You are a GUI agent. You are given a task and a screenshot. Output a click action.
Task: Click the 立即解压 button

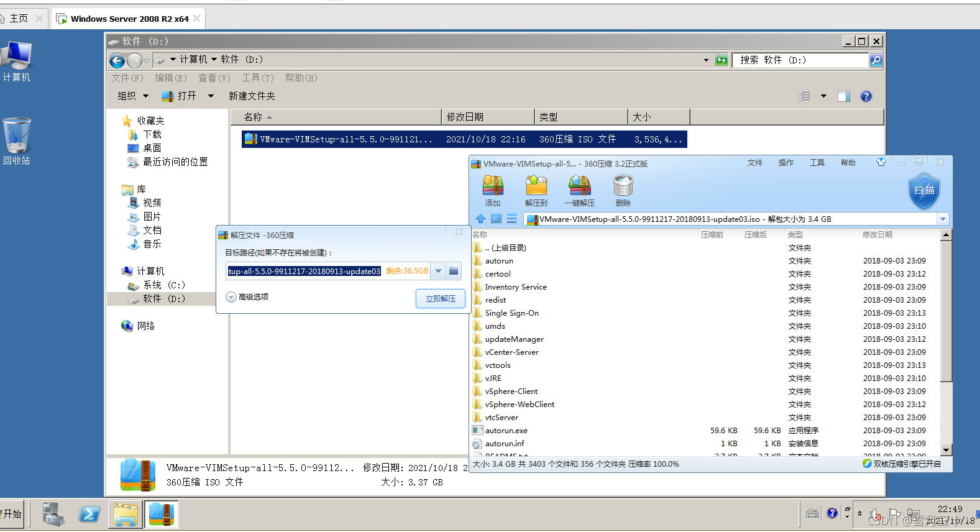(441, 299)
